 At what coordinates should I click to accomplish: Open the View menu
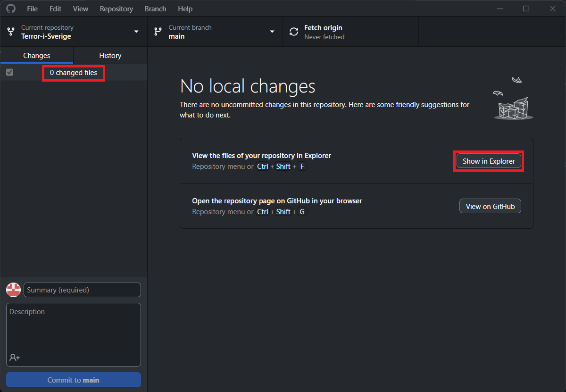coord(81,8)
